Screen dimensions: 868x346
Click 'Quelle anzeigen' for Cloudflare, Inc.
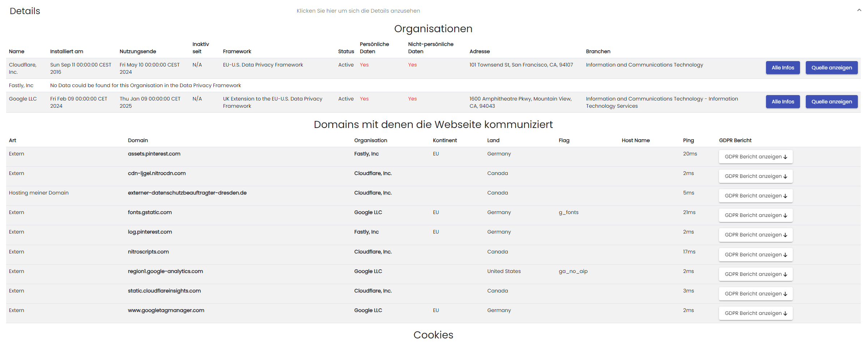click(x=831, y=68)
